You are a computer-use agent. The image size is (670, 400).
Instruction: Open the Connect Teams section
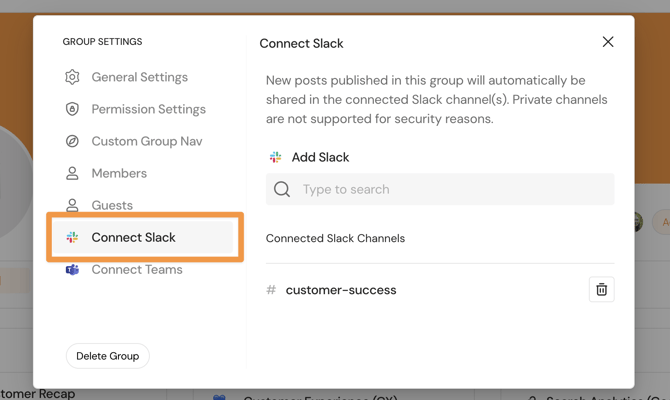pos(137,269)
